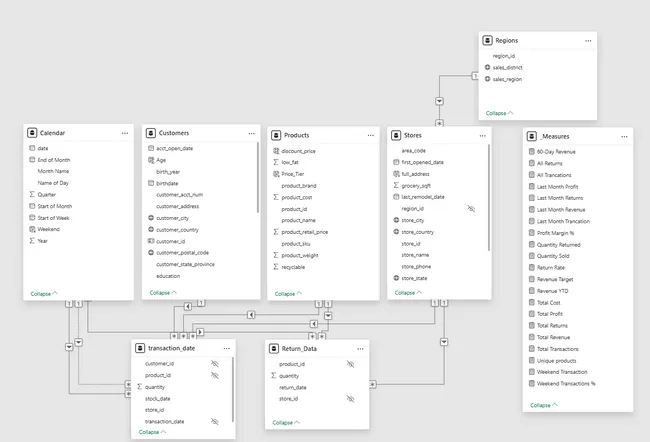Click the transaction_date table header icon
The width and height of the screenshot is (650, 442).
tap(140, 348)
